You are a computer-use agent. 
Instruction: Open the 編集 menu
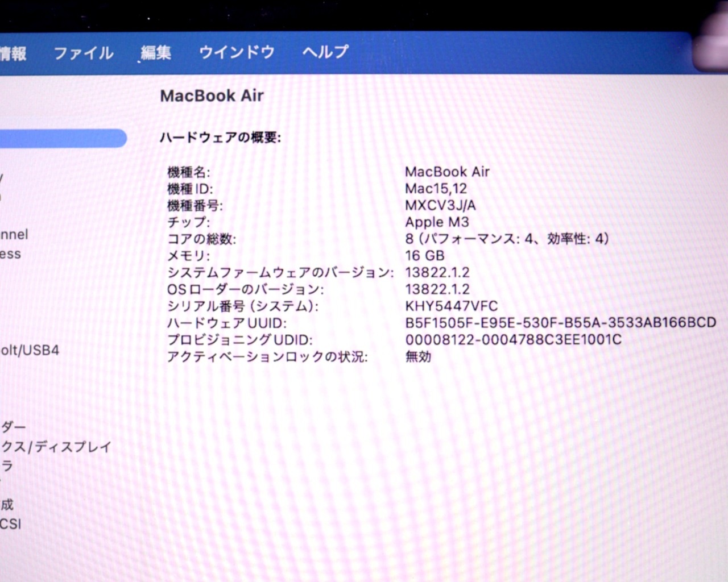(156, 53)
